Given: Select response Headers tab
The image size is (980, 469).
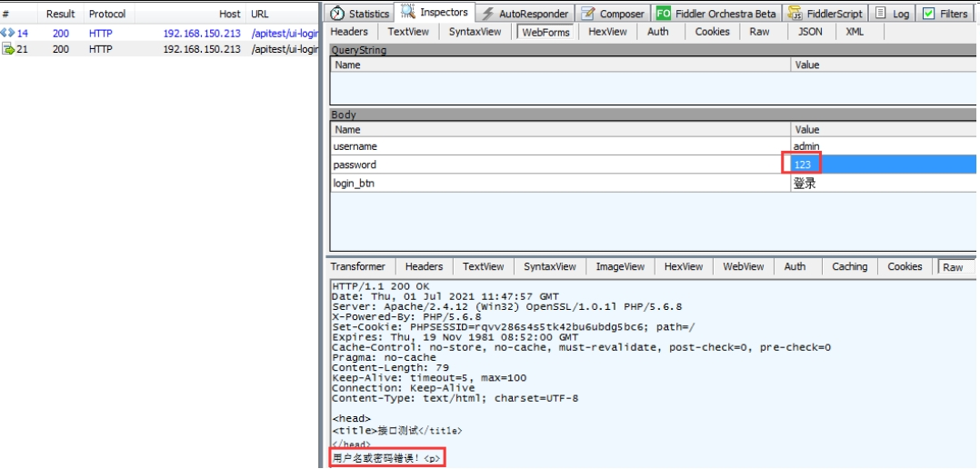Looking at the screenshot, I should (424, 266).
